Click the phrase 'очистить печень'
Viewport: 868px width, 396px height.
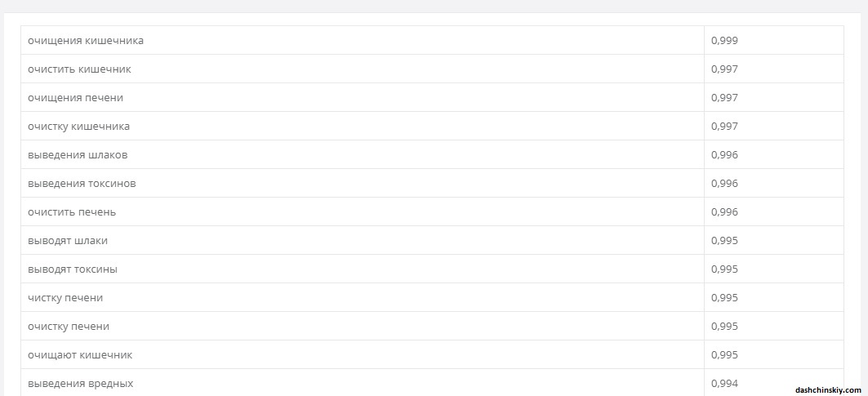coord(72,212)
